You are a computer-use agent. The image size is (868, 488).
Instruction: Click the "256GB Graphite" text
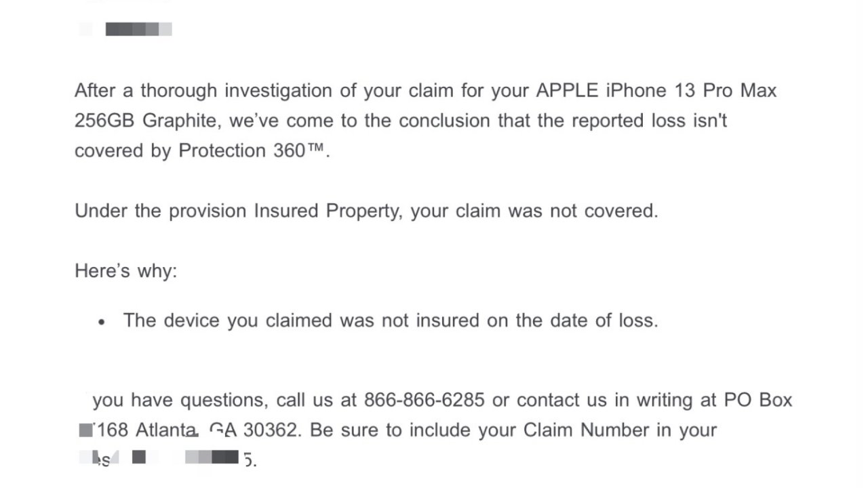pos(148,121)
